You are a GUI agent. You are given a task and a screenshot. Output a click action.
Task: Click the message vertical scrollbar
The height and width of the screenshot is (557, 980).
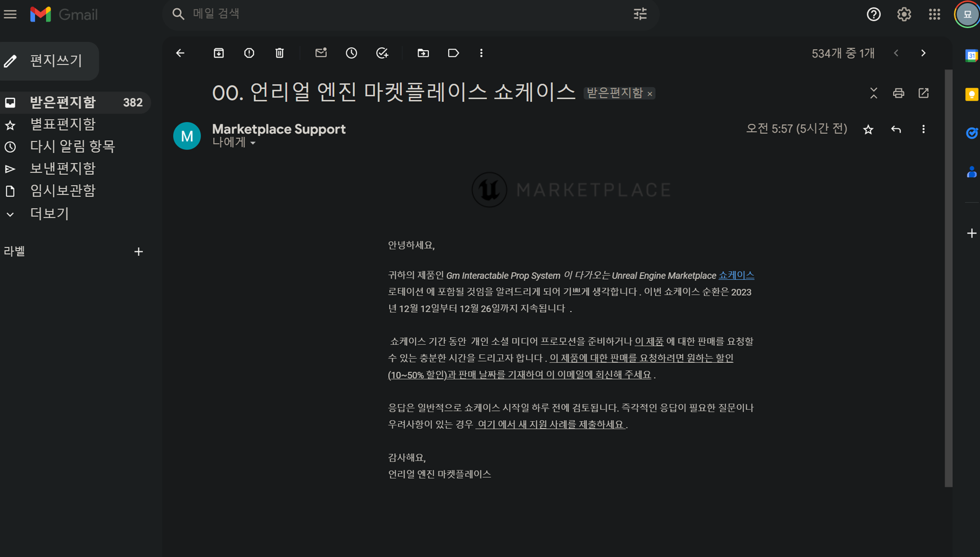click(948, 278)
